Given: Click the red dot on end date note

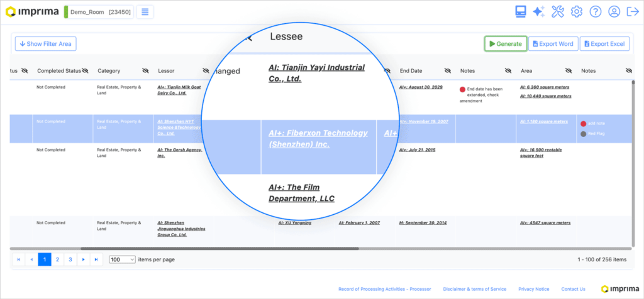Looking at the screenshot, I should point(463,89).
